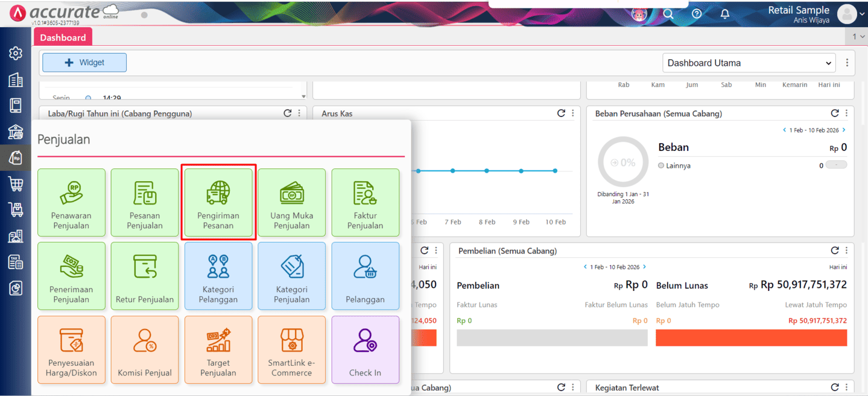The image size is (868, 396).
Task: Go to next period in Pembelian widget
Action: 644,267
